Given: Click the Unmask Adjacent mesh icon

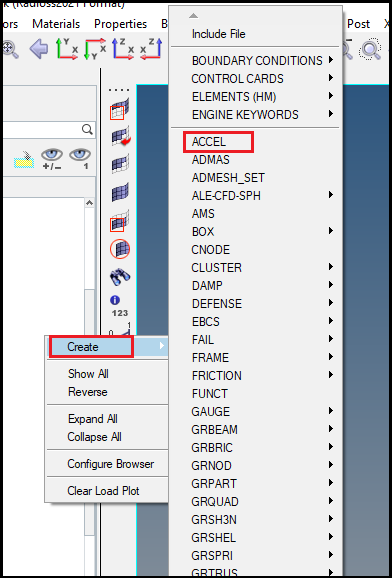Looking at the screenshot, I should (x=121, y=164).
